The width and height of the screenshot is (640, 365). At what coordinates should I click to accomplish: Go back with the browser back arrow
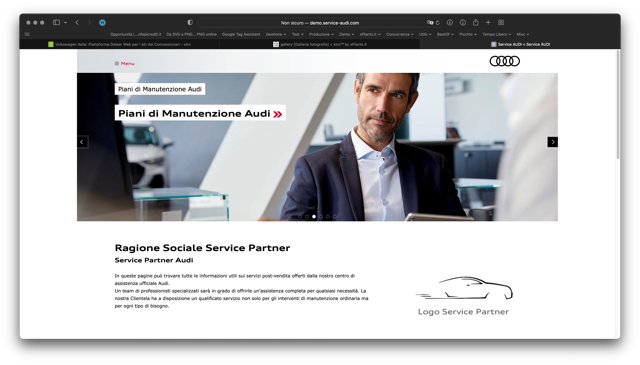[77, 22]
